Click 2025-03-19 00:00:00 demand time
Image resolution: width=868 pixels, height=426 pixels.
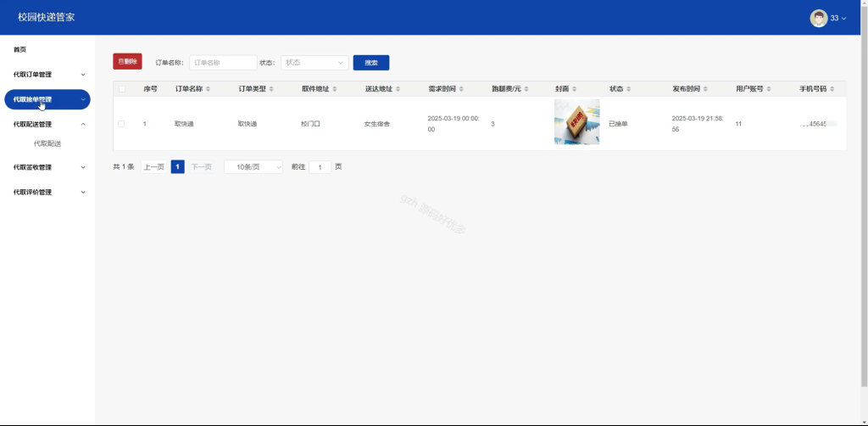454,124
